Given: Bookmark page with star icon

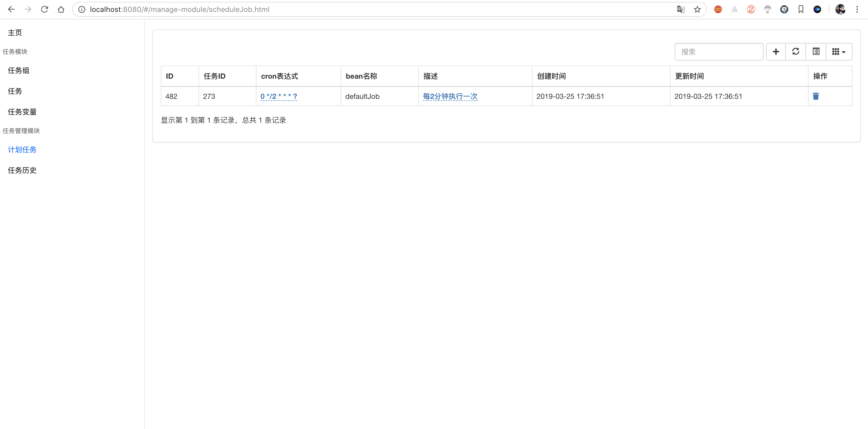Looking at the screenshot, I should click(x=697, y=9).
